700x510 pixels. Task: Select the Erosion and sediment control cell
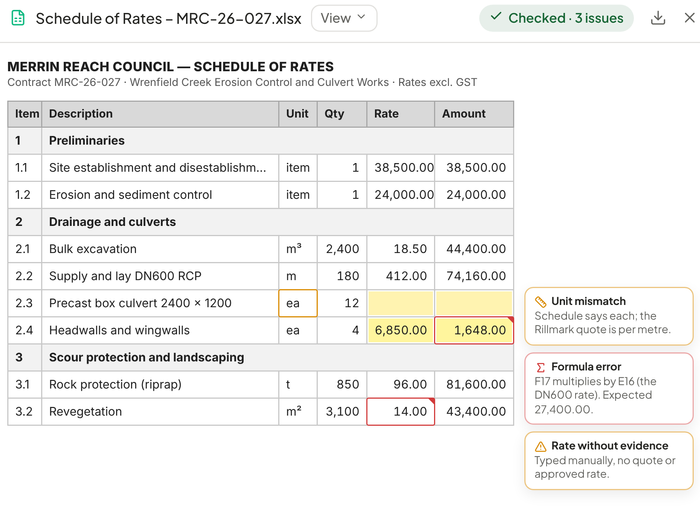pos(160,195)
